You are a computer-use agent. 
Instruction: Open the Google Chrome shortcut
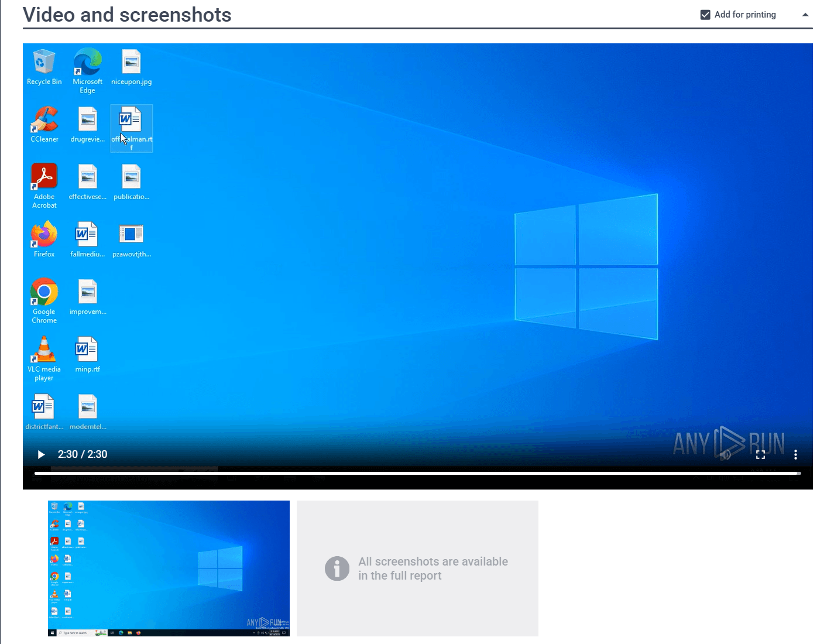44,300
